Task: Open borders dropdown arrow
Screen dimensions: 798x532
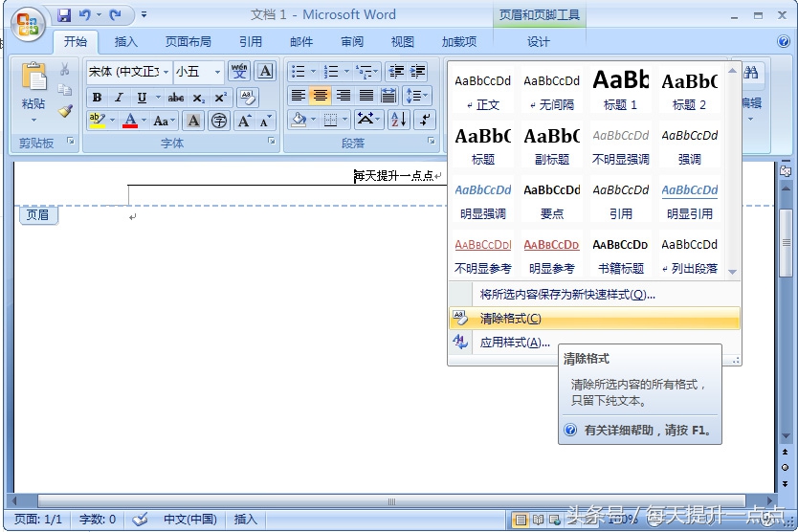Action: tap(345, 121)
